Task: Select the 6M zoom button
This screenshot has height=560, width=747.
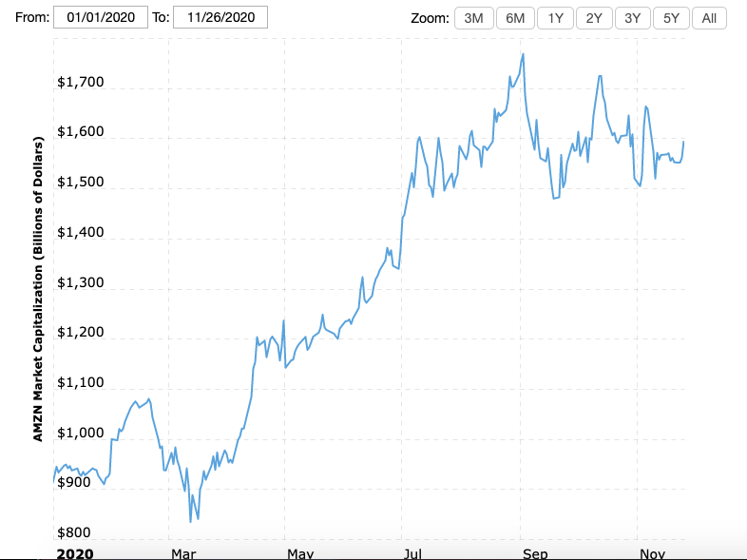Action: 514,18
